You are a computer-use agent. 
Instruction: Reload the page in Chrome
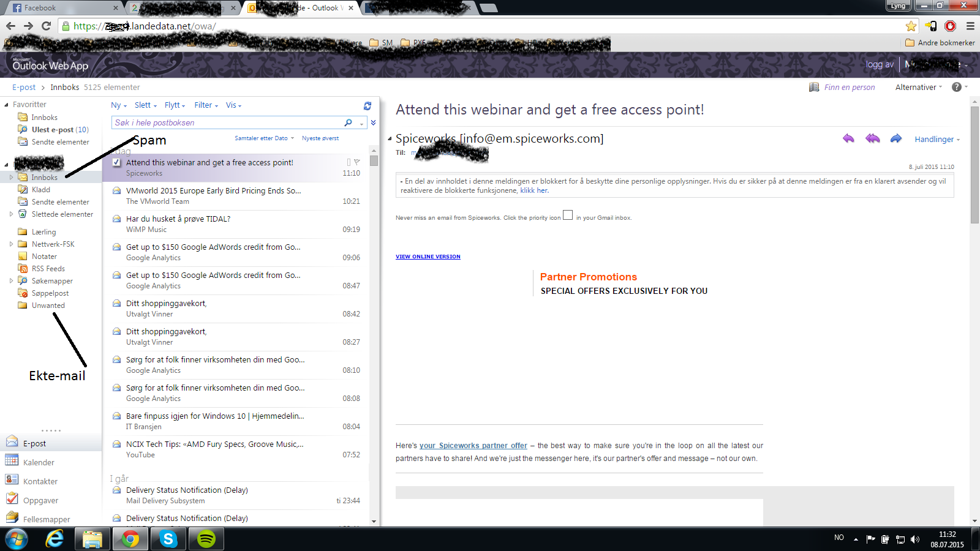click(46, 26)
